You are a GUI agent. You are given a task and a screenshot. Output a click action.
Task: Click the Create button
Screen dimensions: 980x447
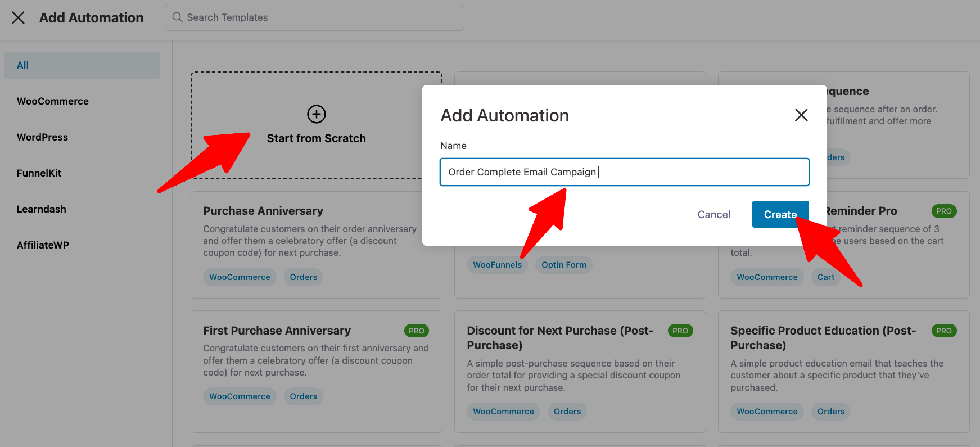click(780, 214)
